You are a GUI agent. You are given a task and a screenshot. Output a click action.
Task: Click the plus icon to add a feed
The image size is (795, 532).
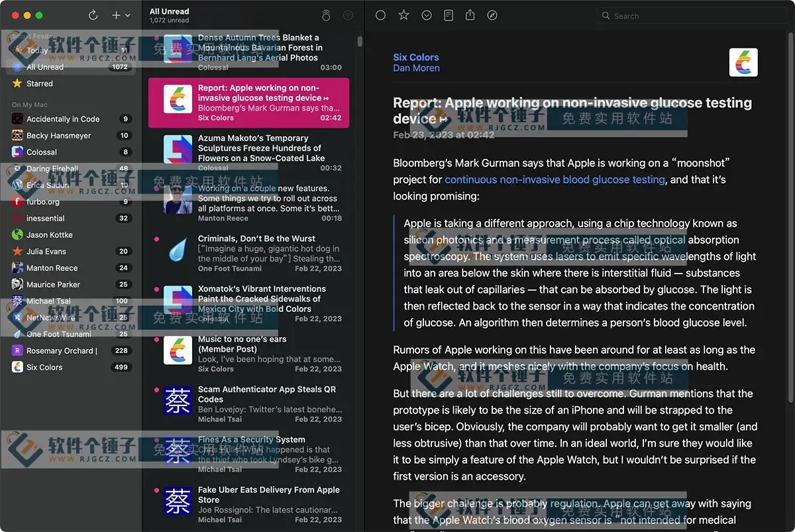pos(116,15)
